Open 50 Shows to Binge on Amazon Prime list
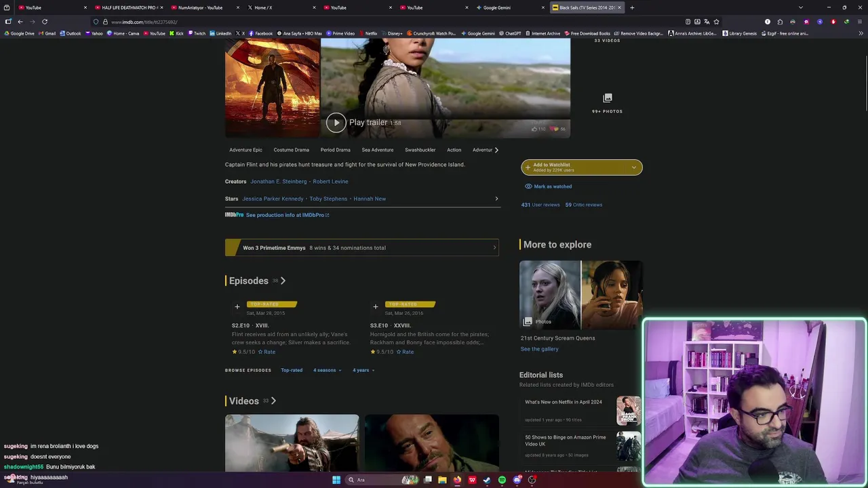Viewport: 868px width, 488px height. [566, 441]
